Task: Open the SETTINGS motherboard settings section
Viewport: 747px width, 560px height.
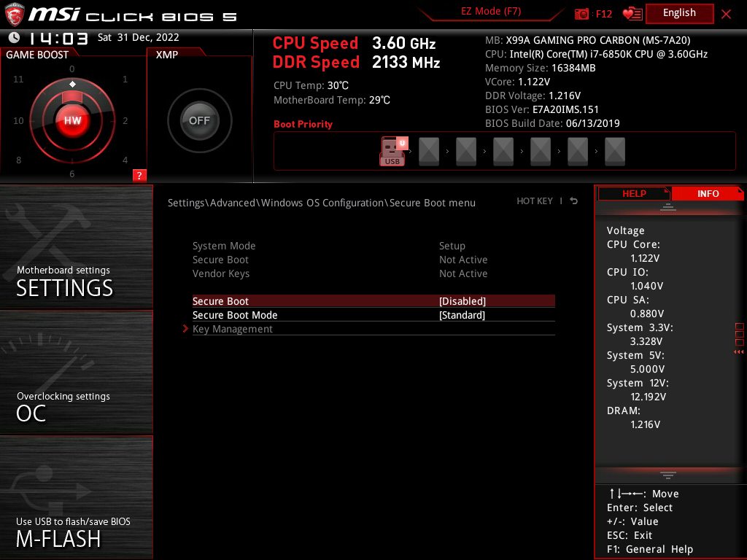Action: (x=76, y=246)
